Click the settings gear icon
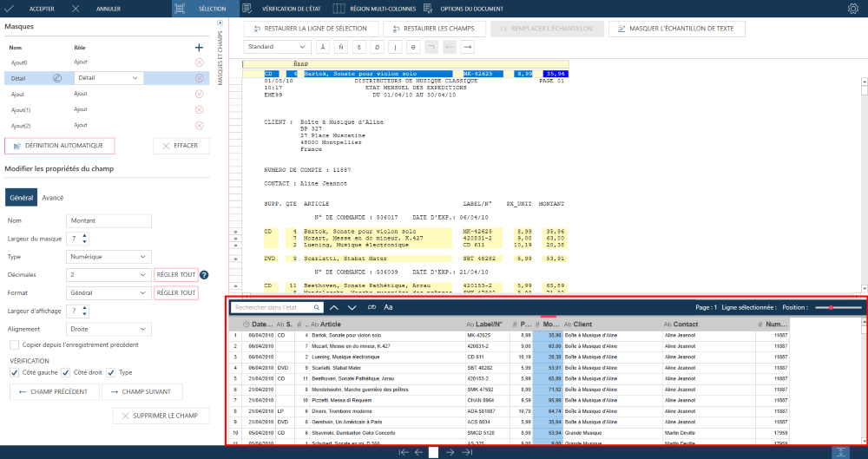Image resolution: width=868 pixels, height=459 pixels. click(852, 9)
